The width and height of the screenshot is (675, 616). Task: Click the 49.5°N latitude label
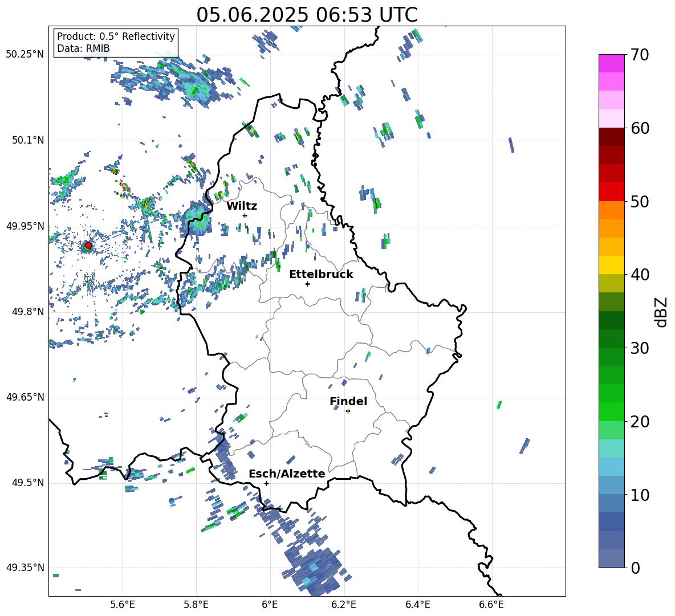27,483
